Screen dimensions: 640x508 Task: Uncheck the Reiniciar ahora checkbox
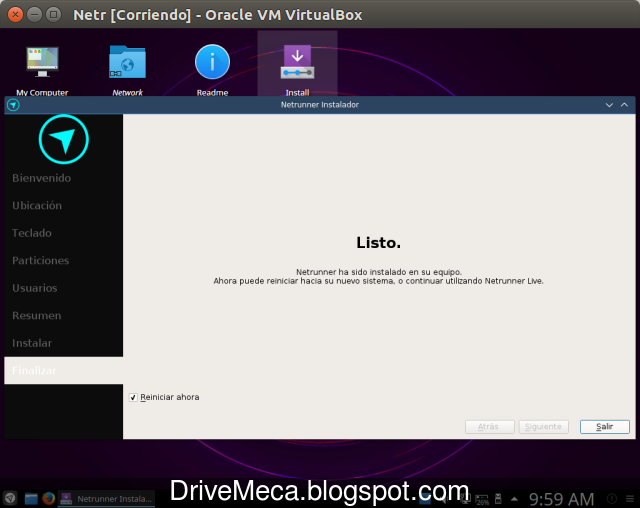(133, 397)
